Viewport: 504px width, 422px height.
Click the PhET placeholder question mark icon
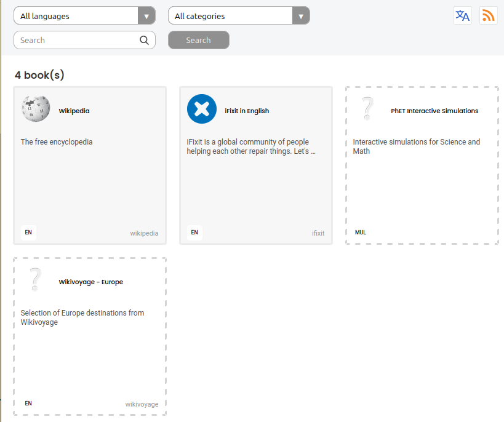tap(368, 109)
